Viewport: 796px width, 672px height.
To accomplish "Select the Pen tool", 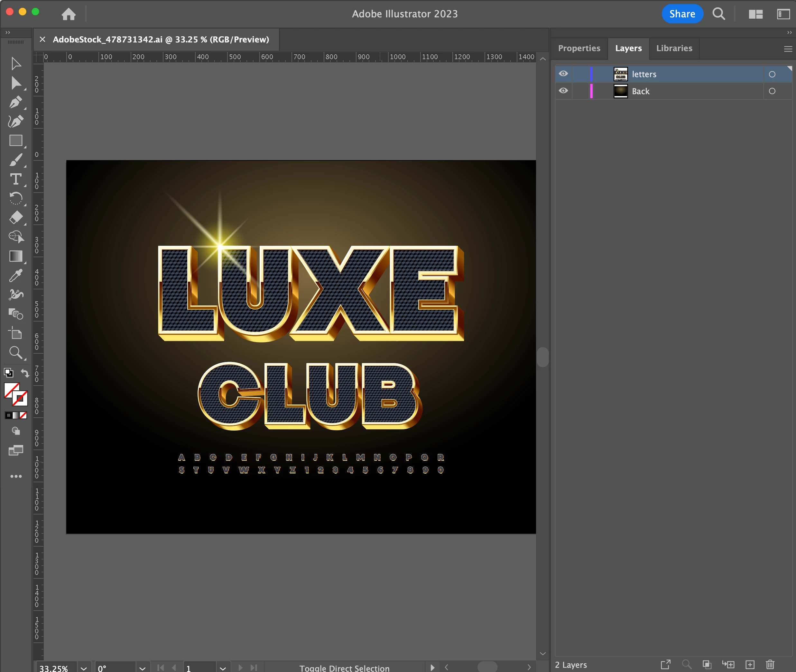I will (x=16, y=102).
